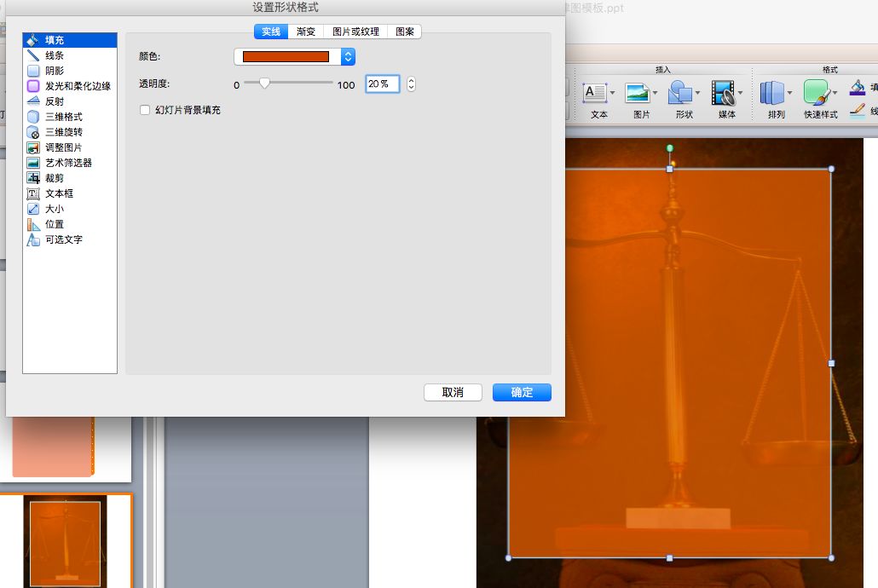The width and height of the screenshot is (878, 588).
Task: Click the transparency value stepper up arrow
Action: coord(410,79)
